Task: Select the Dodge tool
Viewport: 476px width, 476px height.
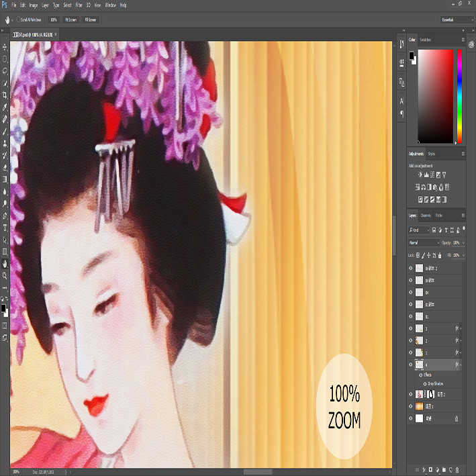Action: (5, 203)
